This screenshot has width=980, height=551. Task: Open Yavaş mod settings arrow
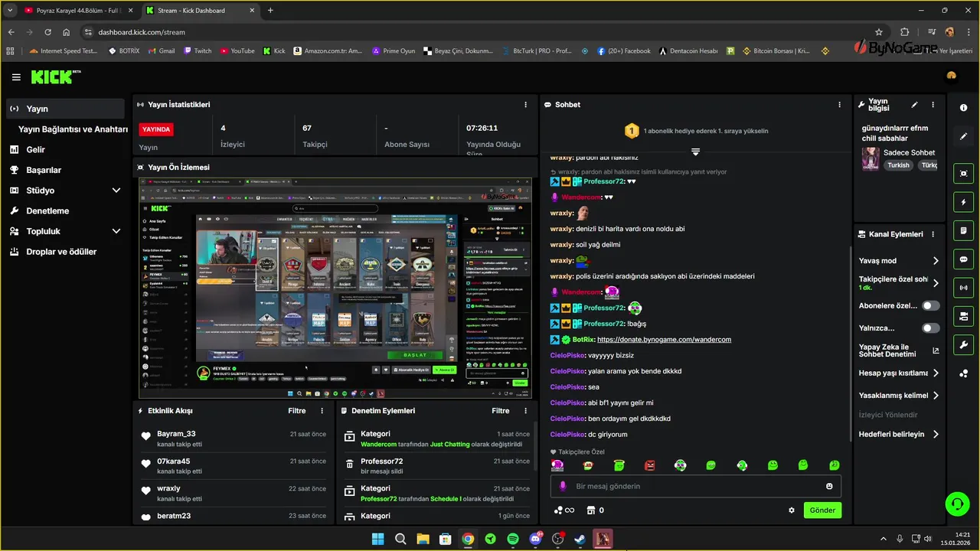point(936,261)
